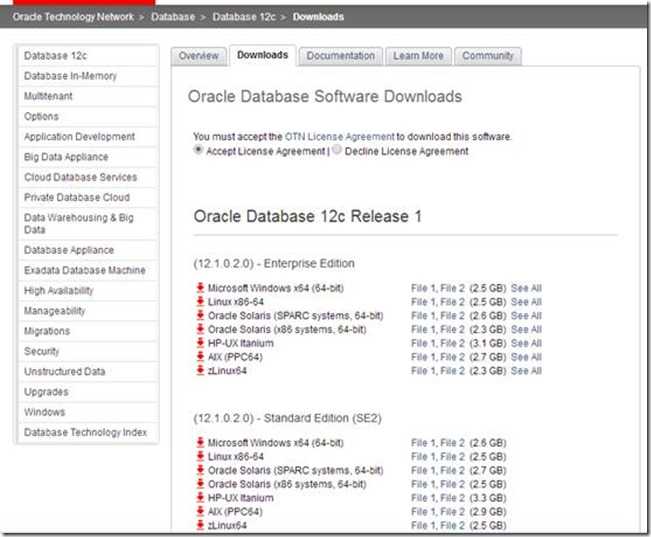Click Enterprise Oracle Solaris (SPARC systems) name
651x537 pixels.
[296, 316]
